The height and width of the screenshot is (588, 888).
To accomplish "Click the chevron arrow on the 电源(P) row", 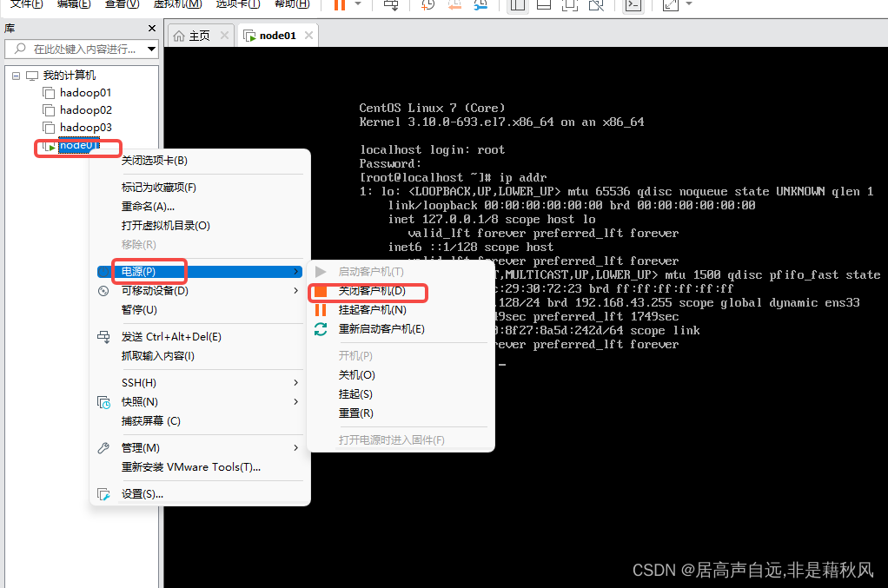I will (295, 272).
